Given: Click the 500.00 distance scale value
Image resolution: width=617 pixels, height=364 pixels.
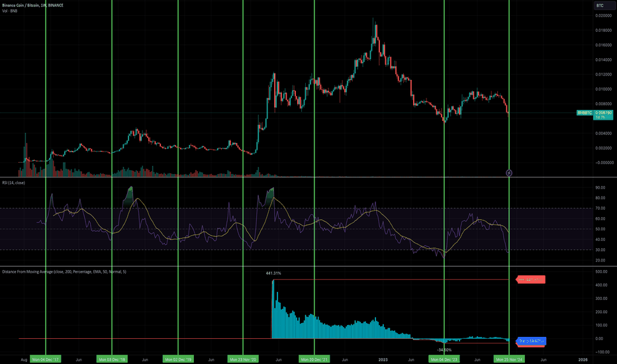Looking at the screenshot, I should 602,271.
